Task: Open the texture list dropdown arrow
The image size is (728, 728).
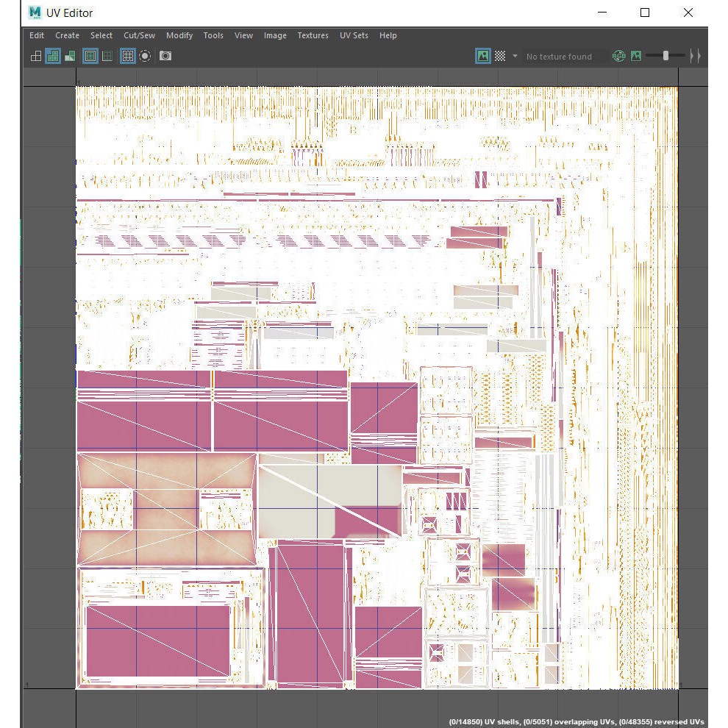Action: 515,56
